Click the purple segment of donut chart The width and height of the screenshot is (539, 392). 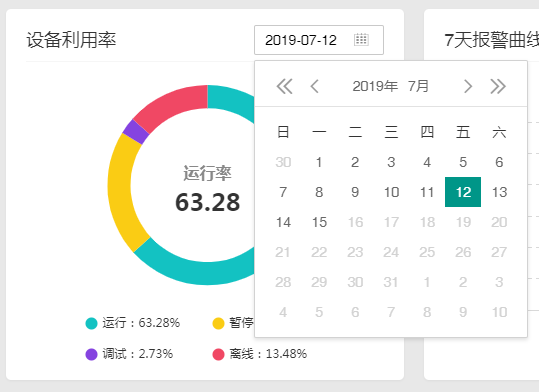click(x=136, y=132)
